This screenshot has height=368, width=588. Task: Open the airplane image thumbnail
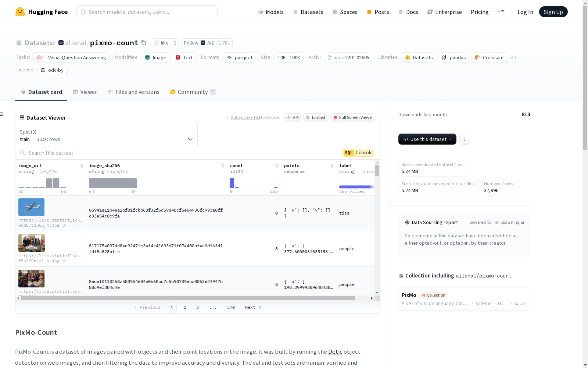click(32, 207)
